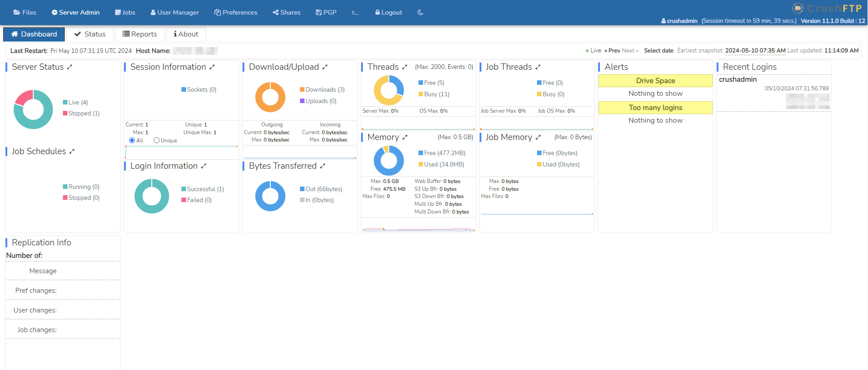Toggle the Stopped legend swatch in Server Status
The width and height of the screenshot is (868, 370).
pos(65,113)
